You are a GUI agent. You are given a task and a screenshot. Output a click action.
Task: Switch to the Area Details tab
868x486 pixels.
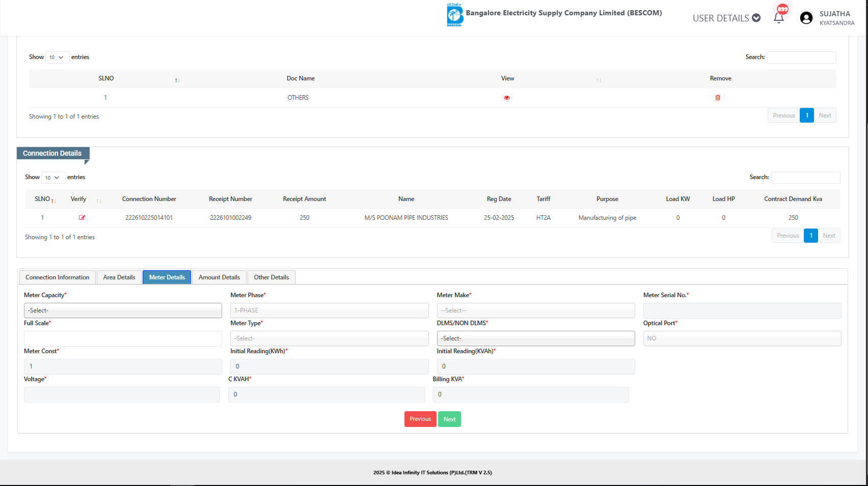(119, 277)
